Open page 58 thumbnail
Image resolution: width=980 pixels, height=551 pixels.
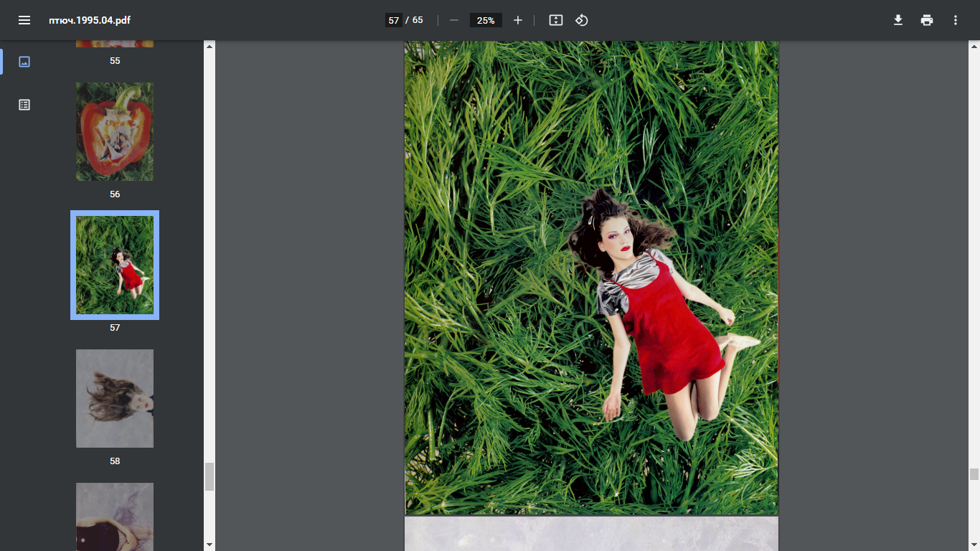pos(115,398)
